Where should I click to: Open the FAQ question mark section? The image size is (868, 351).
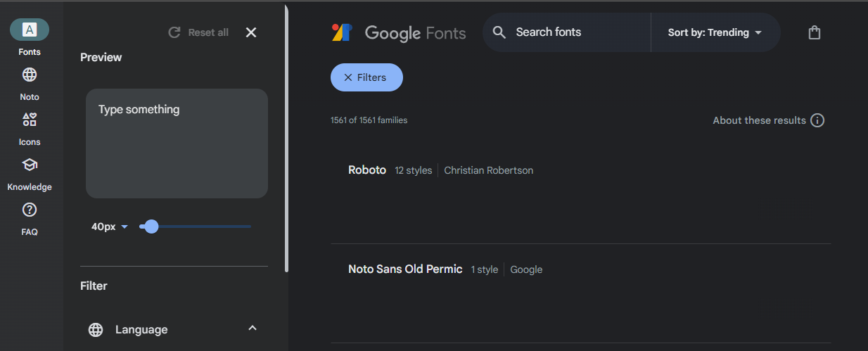click(x=30, y=218)
